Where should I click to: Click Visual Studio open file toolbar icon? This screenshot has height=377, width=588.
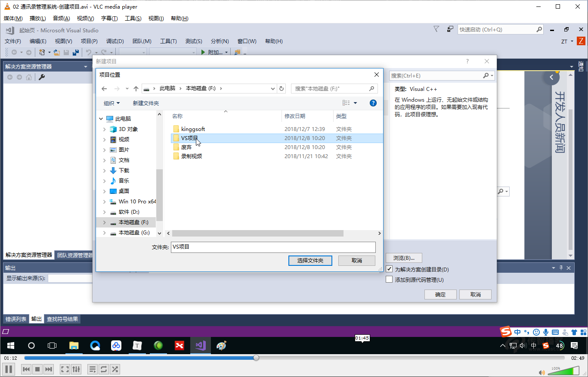pyautogui.click(x=56, y=52)
